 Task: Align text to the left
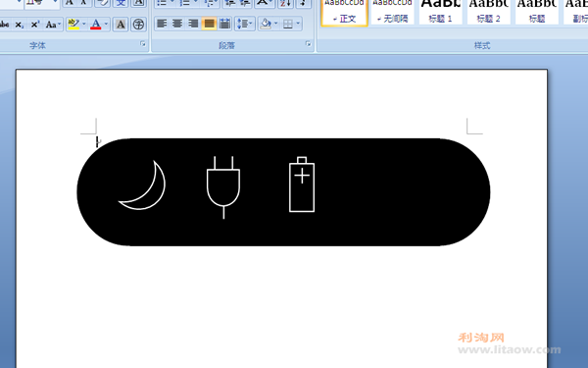point(162,24)
